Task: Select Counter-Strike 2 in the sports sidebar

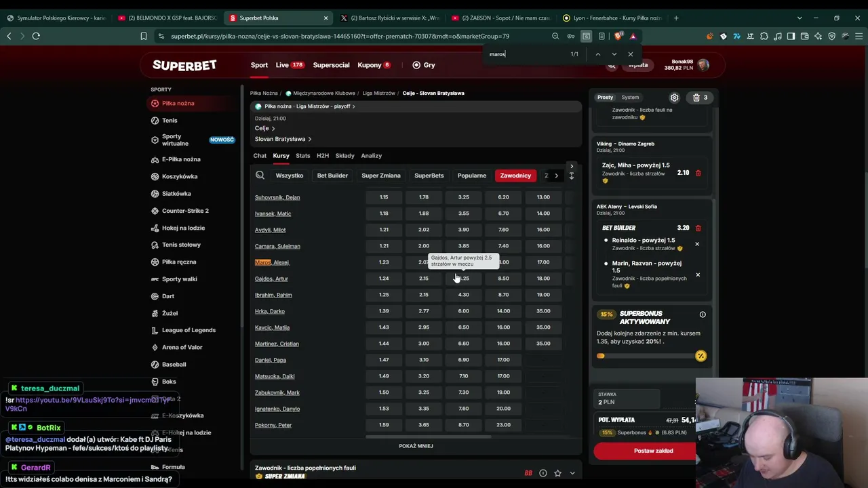Action: [x=185, y=211]
